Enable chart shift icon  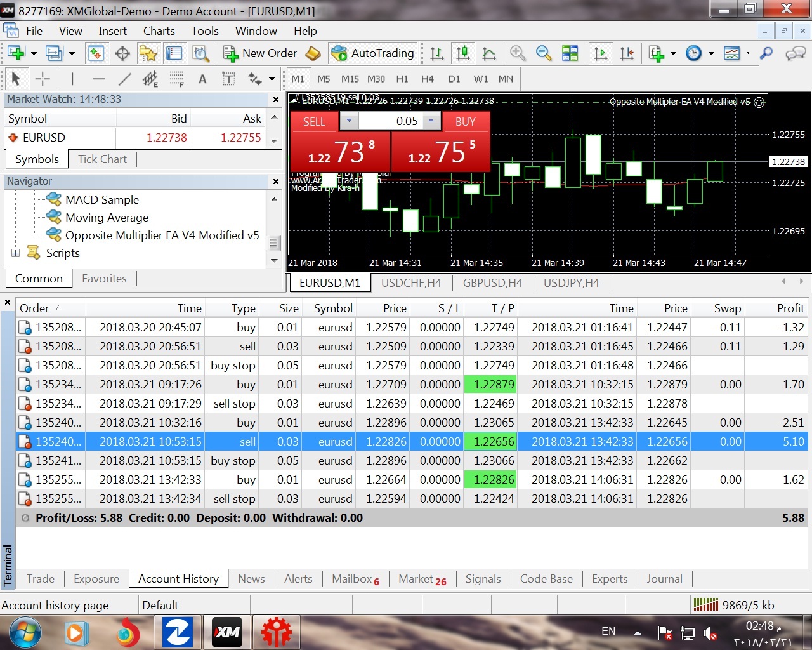click(627, 53)
